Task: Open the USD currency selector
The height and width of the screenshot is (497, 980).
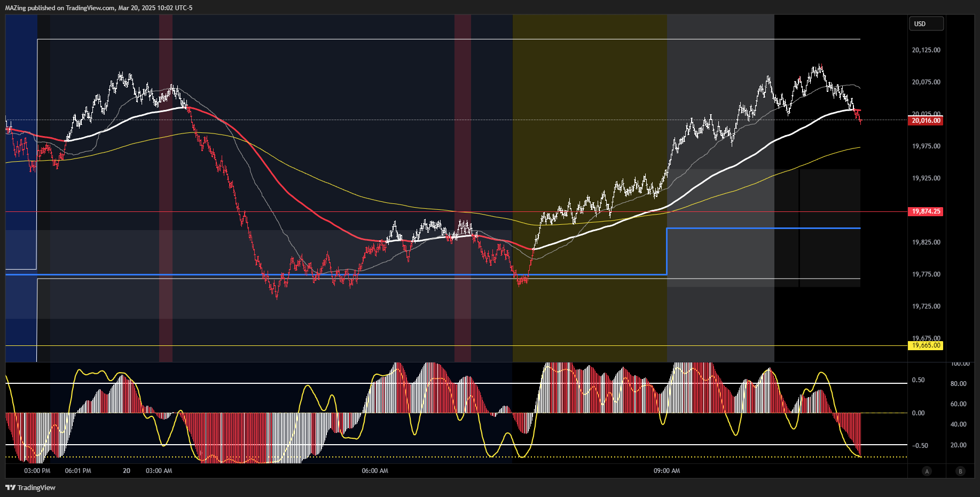Action: coord(926,23)
